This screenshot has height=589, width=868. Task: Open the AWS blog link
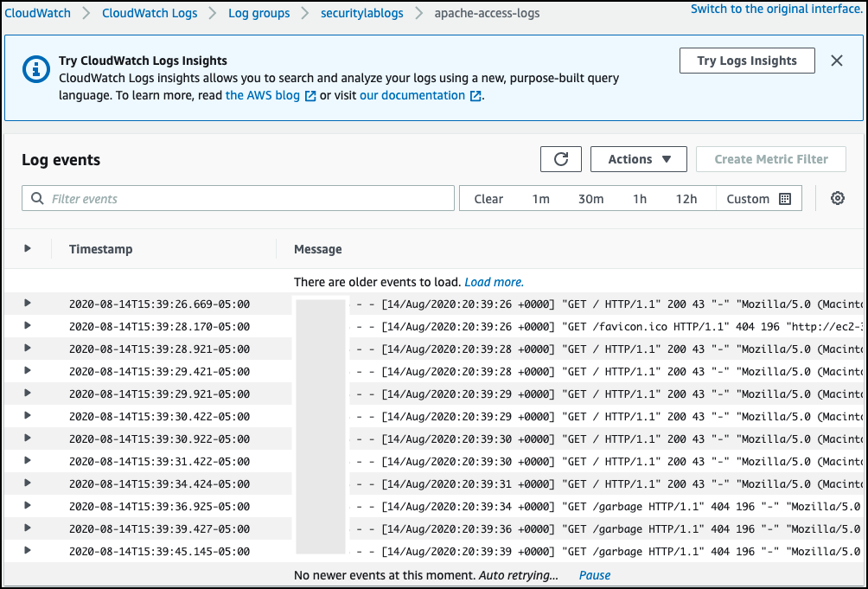coord(263,95)
